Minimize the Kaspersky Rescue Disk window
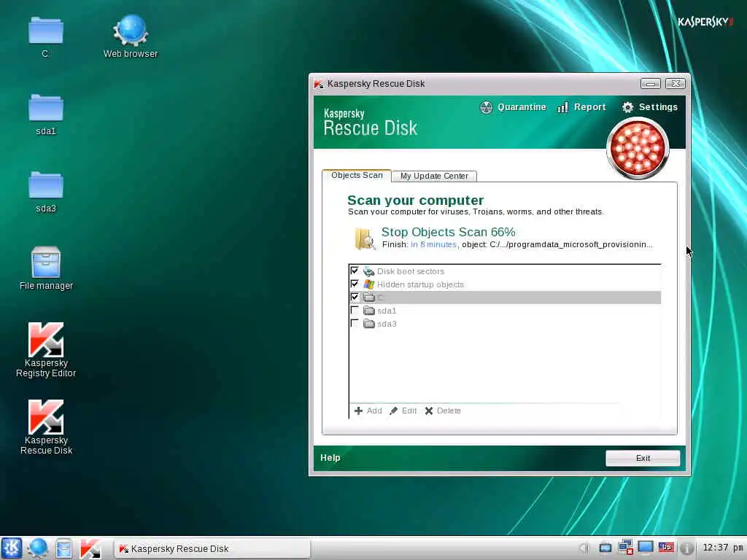 (650, 84)
